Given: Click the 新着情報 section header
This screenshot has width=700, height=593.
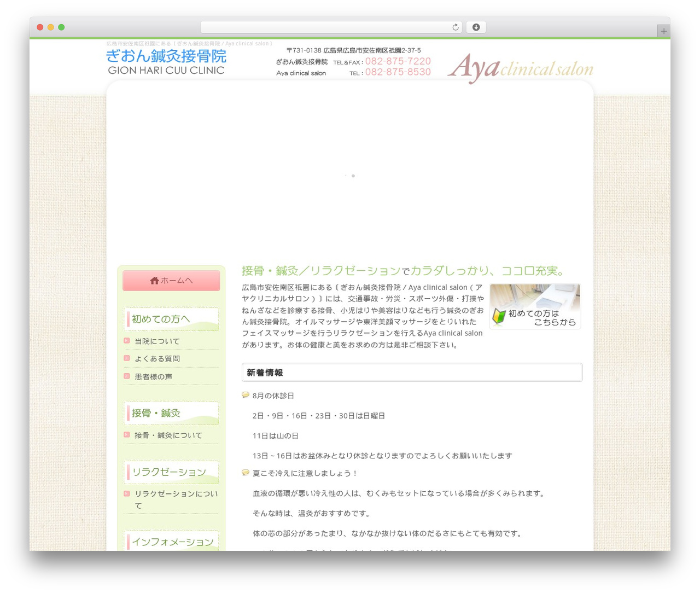Looking at the screenshot, I should [x=412, y=373].
